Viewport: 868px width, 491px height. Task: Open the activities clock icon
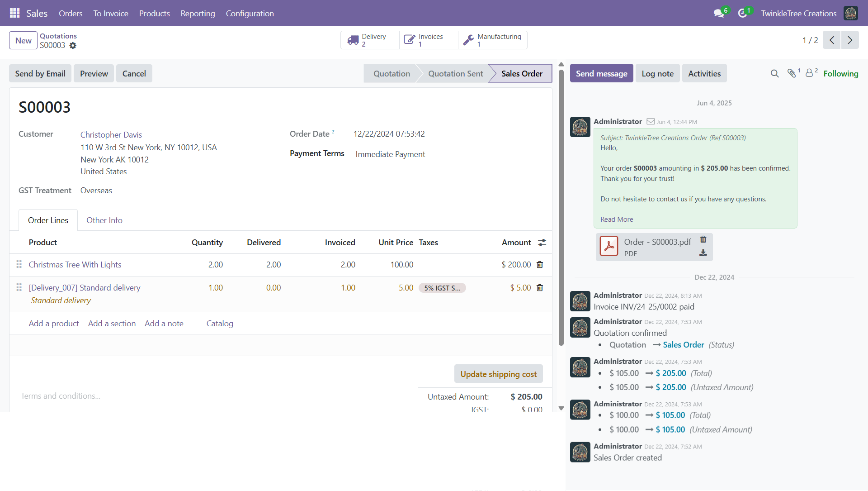(742, 14)
